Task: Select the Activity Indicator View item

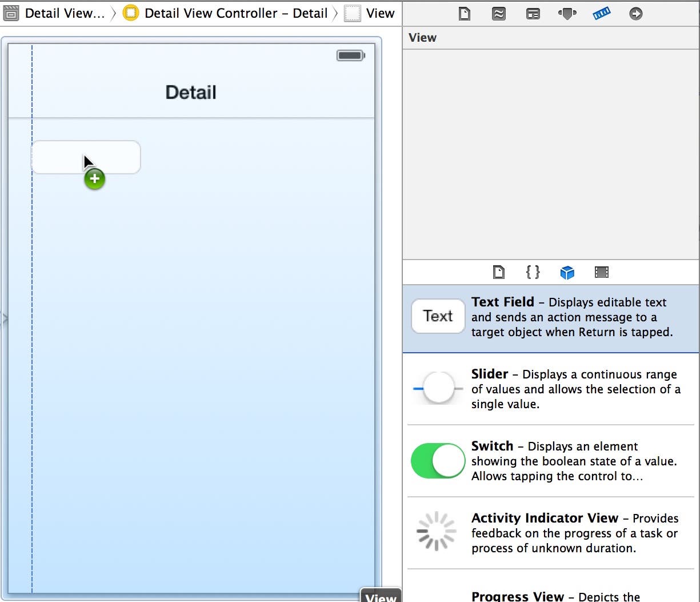Action: (551, 533)
